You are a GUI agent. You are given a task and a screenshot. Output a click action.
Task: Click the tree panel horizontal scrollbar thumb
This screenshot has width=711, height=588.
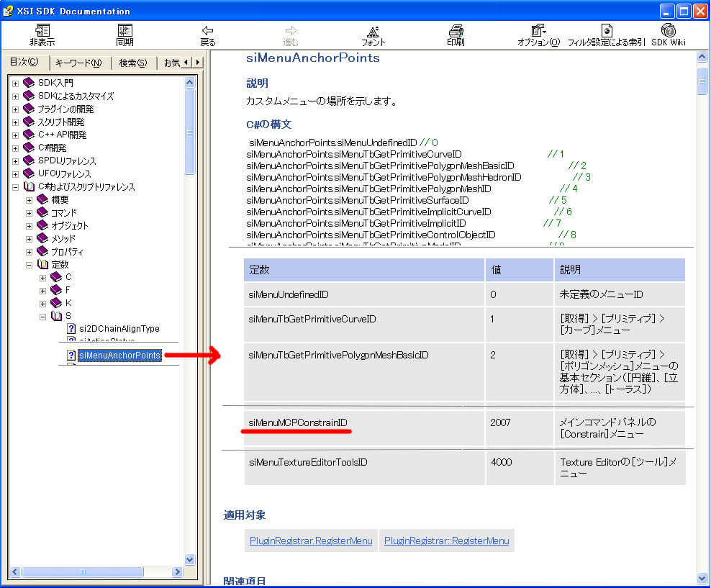(x=83, y=571)
